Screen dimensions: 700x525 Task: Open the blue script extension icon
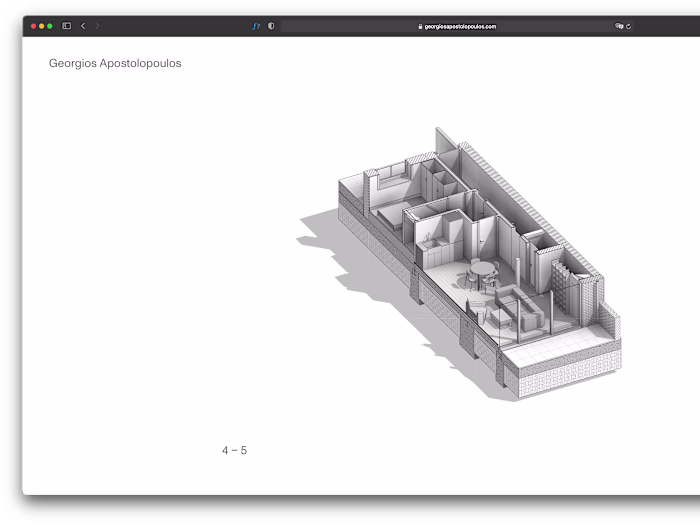(x=256, y=26)
